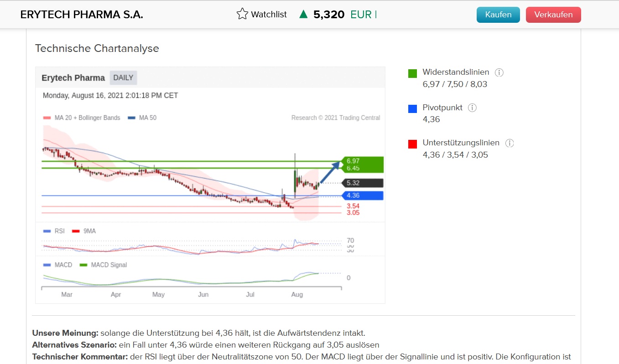
Task: Click the green Widerstandslinien color square
Action: (412, 74)
